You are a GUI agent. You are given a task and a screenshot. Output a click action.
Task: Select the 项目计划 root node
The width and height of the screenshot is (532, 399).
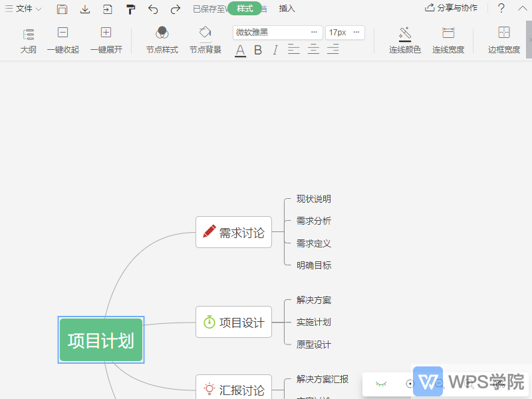tap(101, 340)
